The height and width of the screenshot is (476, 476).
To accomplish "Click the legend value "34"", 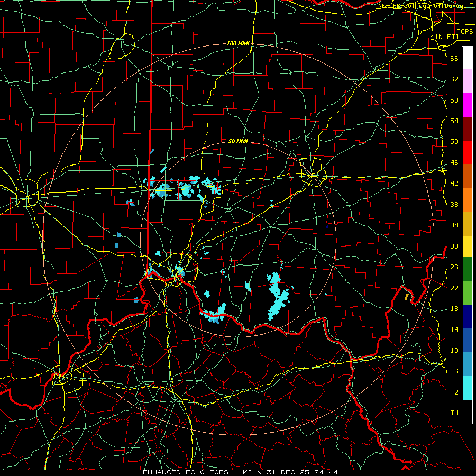I will (x=454, y=225).
